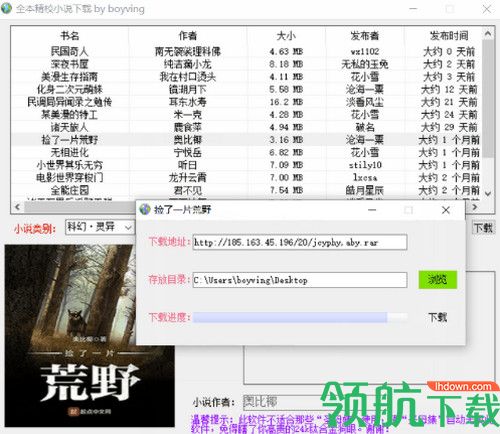
Task: Click the scroll up arrow of the book list
Action: coord(488,34)
